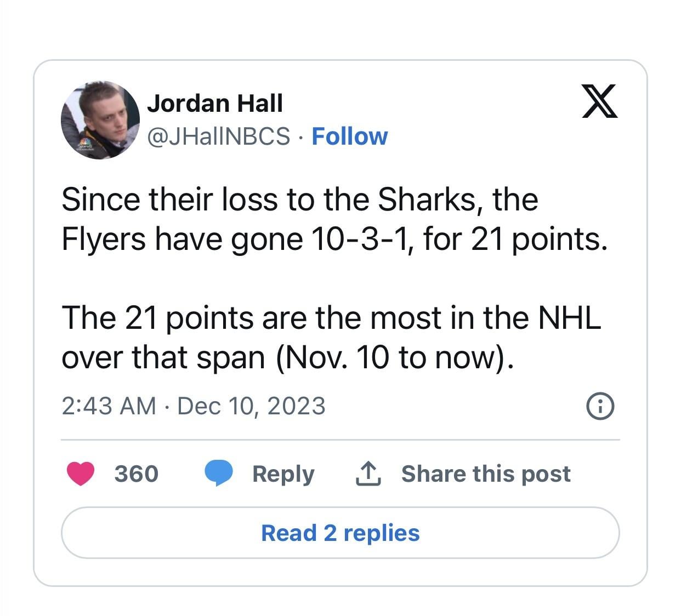The width and height of the screenshot is (681, 616).
Task: Open the Twitter info circle icon
Action: [x=600, y=406]
